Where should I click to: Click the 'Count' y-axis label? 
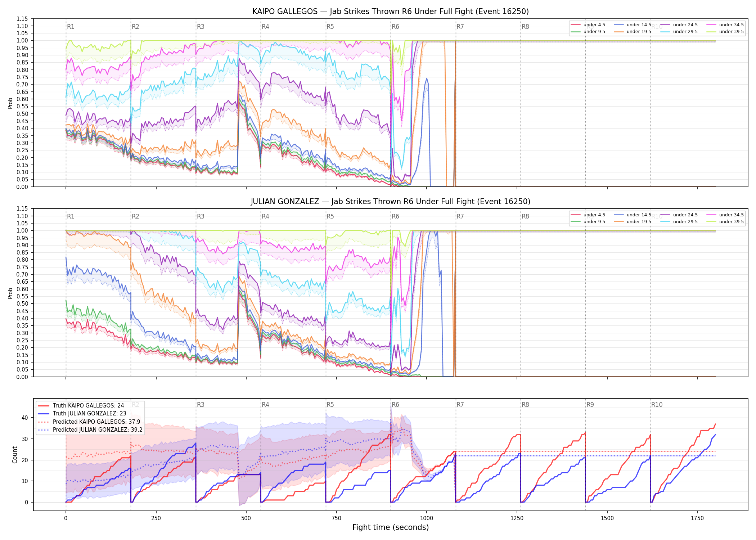pyautogui.click(x=15, y=455)
